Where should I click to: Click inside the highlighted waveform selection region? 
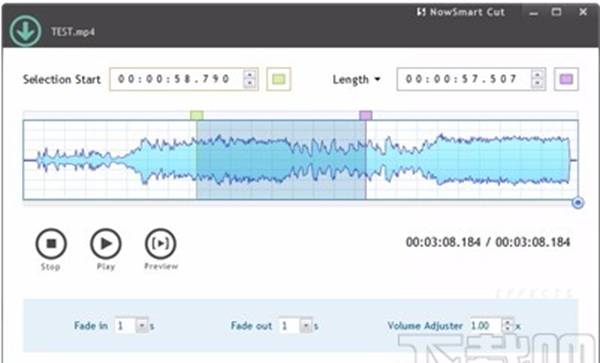(x=281, y=160)
